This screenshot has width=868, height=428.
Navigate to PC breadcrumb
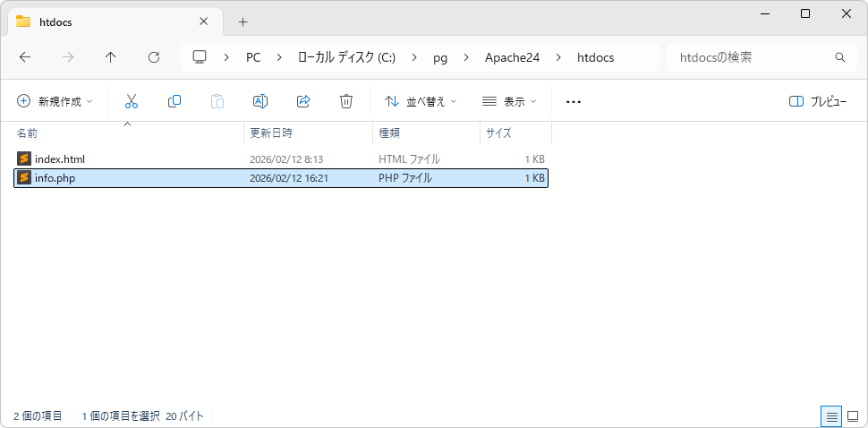tap(253, 57)
